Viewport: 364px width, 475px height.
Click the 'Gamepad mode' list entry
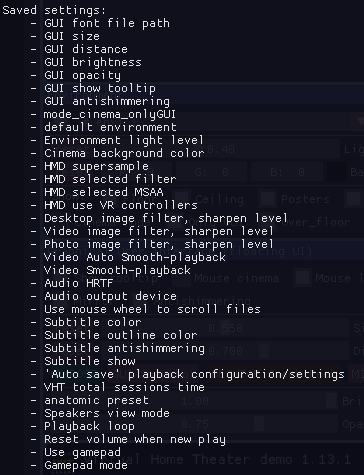tap(86, 465)
